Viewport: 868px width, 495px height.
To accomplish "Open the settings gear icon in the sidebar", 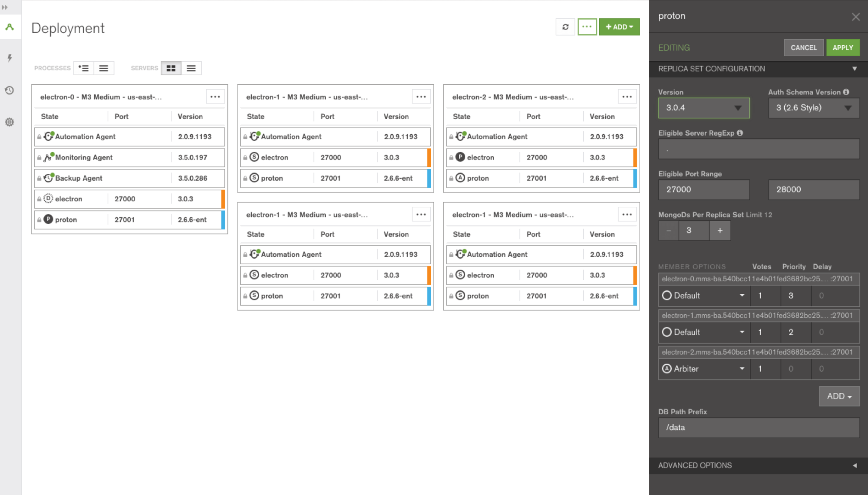I will pos(10,122).
